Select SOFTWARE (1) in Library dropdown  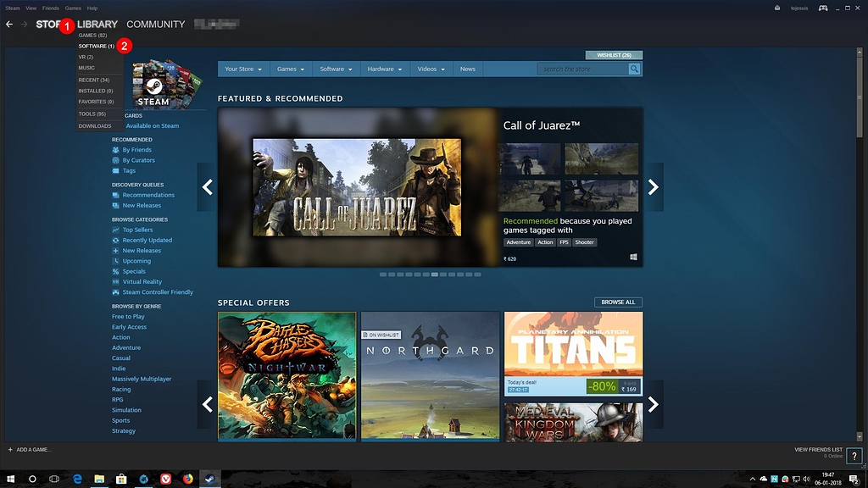click(x=97, y=46)
